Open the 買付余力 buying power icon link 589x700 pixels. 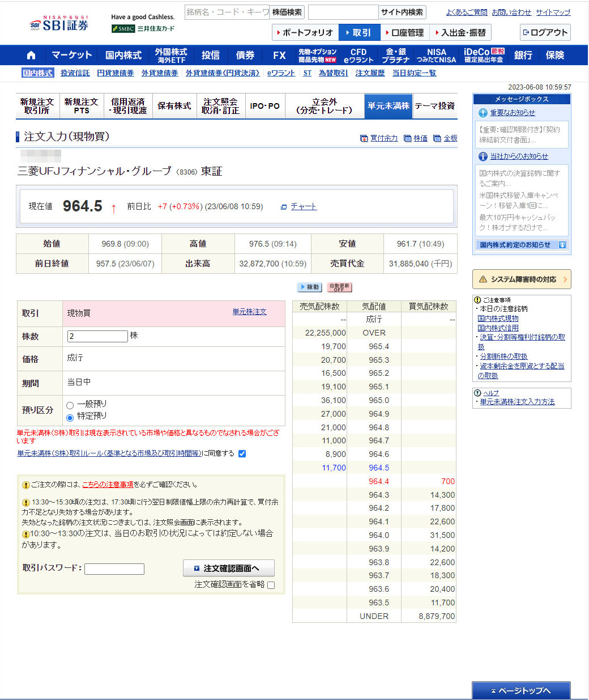click(364, 138)
